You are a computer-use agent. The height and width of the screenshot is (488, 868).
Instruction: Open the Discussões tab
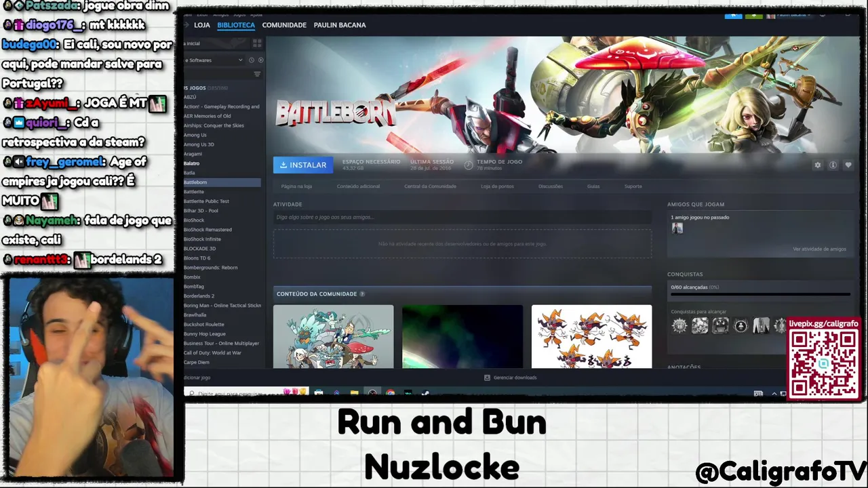(551, 186)
